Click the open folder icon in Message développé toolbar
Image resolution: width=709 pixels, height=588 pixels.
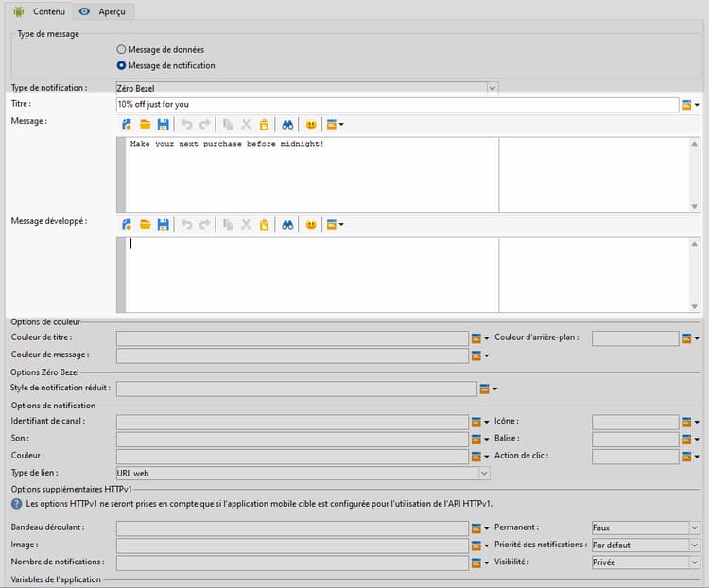coord(145,224)
